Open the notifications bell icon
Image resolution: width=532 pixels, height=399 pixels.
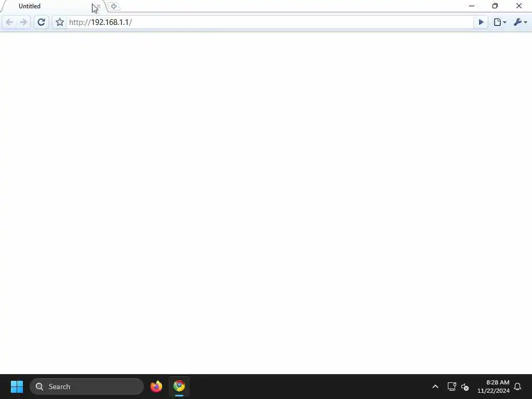pyautogui.click(x=518, y=387)
